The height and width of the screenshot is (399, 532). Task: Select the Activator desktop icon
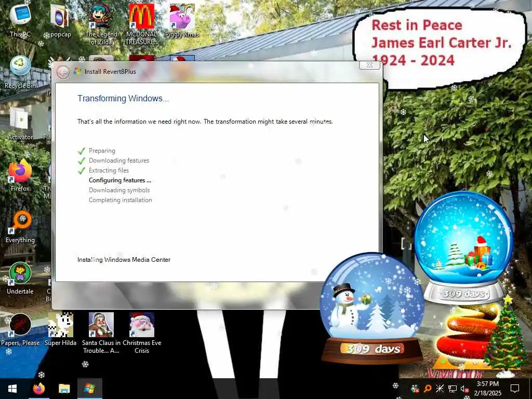20,124
